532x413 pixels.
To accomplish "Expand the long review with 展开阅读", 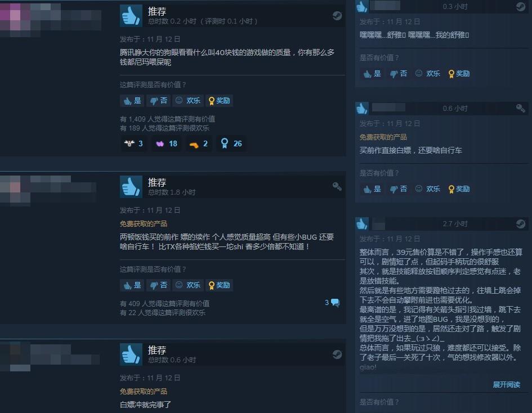I will click(506, 384).
